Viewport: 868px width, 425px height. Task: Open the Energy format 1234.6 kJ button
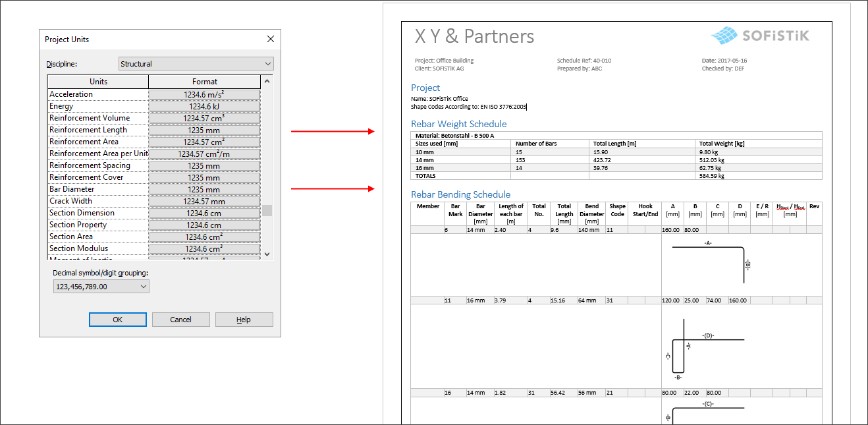(205, 106)
